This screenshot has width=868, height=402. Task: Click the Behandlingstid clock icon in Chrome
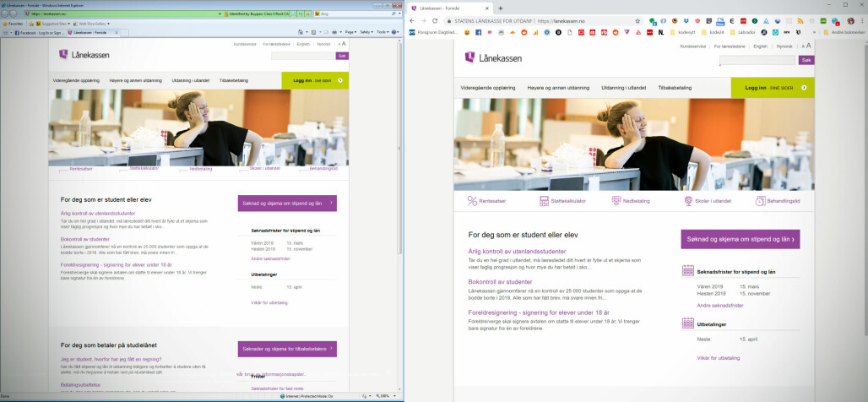pos(761,201)
